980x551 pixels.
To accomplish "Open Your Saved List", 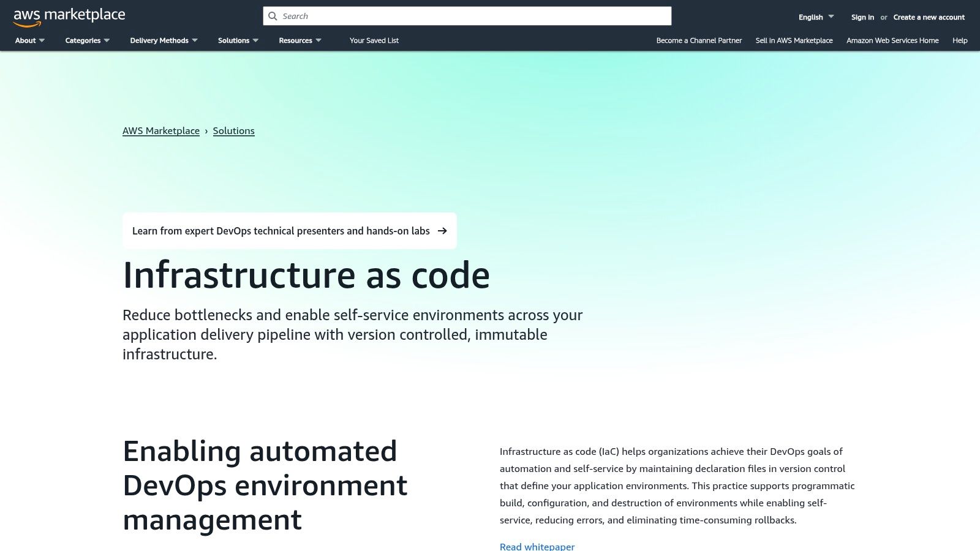I will pos(374,40).
